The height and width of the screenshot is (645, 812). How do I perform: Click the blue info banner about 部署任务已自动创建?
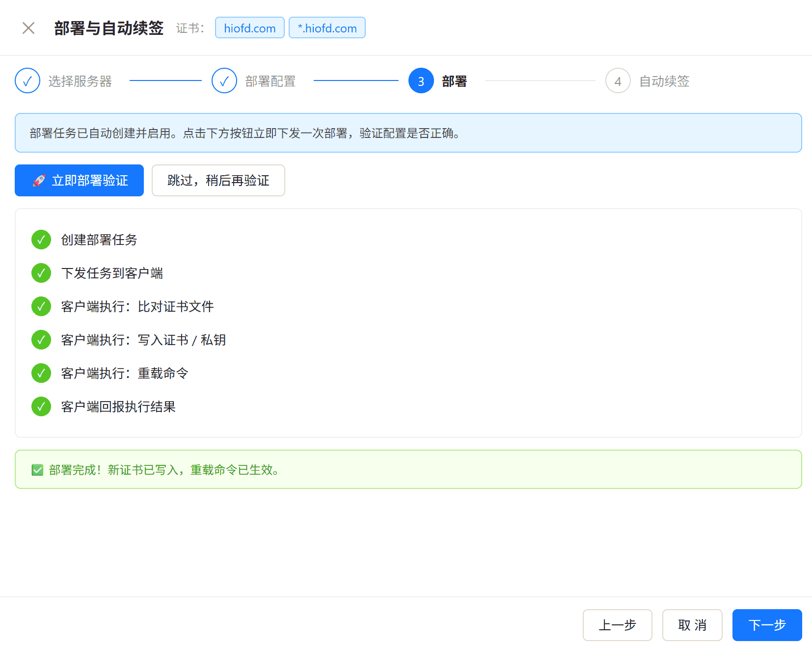pos(408,133)
